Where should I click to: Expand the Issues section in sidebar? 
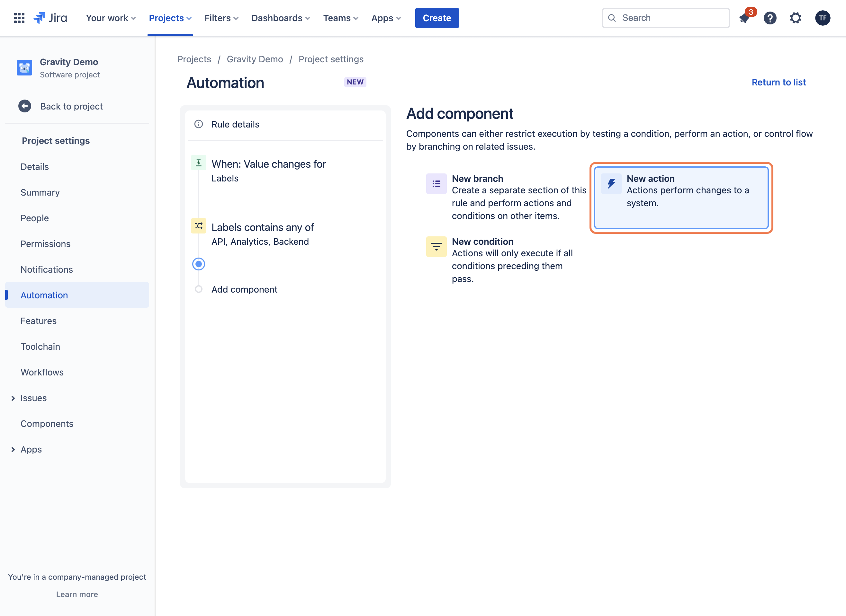[13, 398]
